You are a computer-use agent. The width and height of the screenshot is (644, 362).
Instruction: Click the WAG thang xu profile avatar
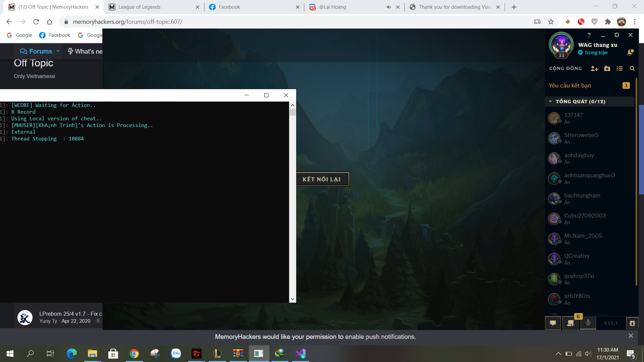561,45
